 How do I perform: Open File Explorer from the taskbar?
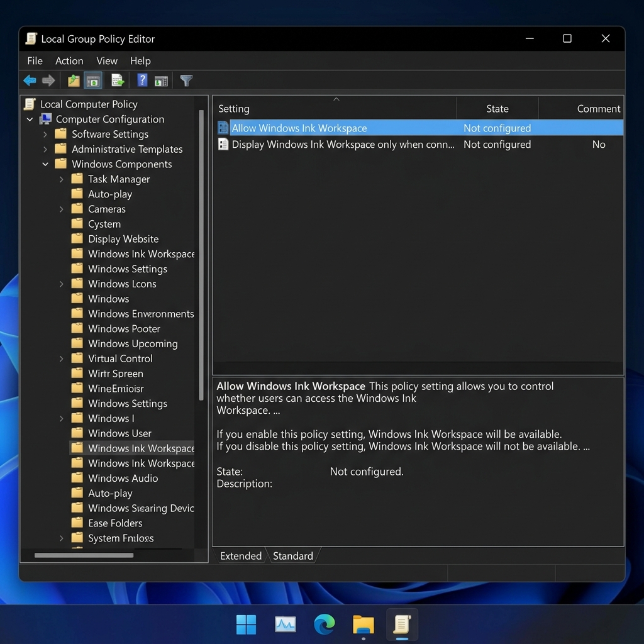pos(364,625)
